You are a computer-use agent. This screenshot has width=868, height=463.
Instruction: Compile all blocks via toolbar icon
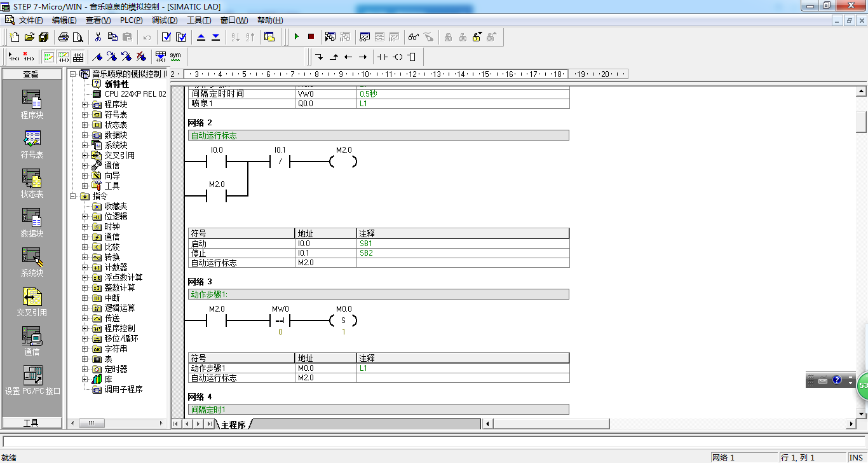(x=181, y=37)
